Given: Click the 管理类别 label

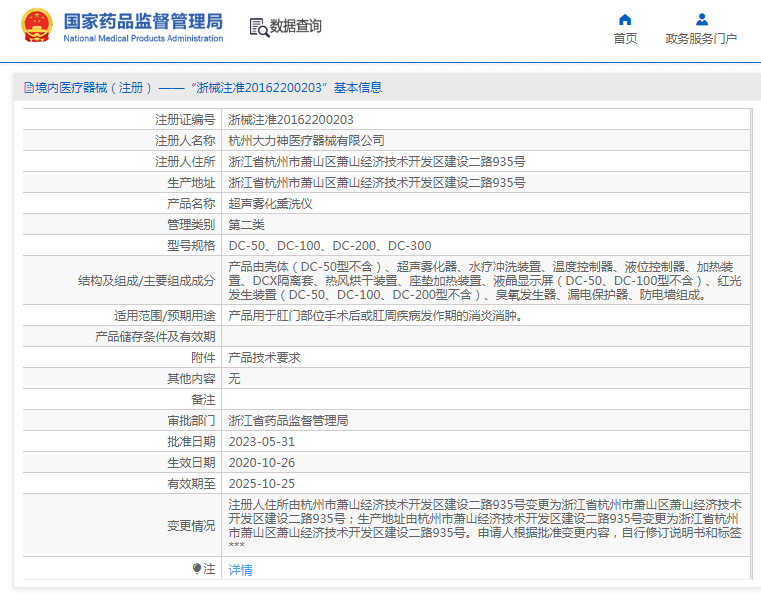Looking at the screenshot, I should click(x=191, y=225).
